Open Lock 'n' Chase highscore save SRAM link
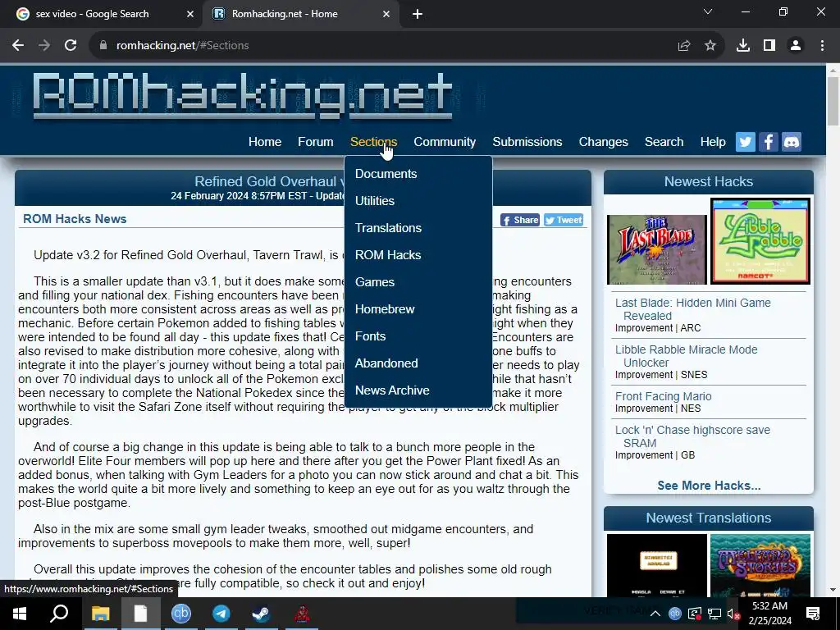 click(692, 436)
